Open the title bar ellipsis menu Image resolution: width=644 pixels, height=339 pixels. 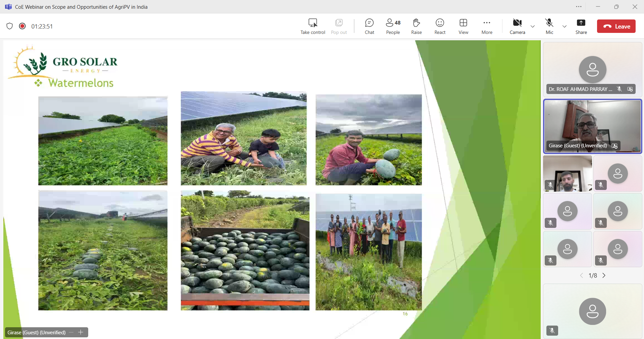[x=579, y=7]
